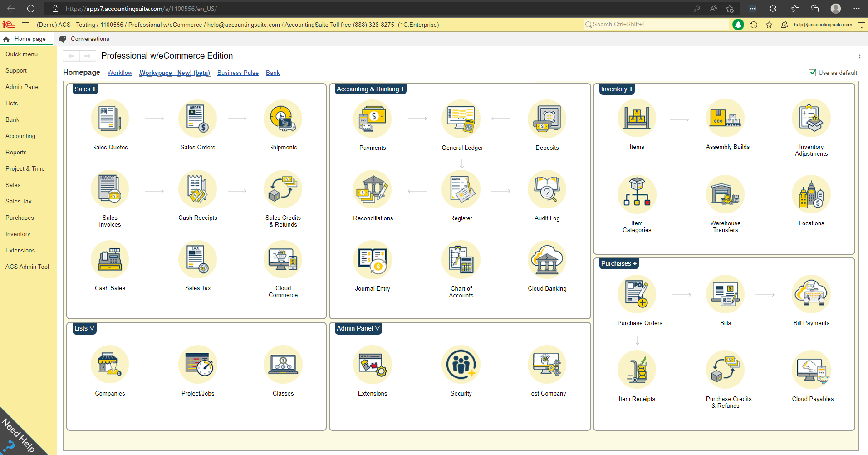868x455 pixels.
Task: Open the Locations icon
Action: 811,194
